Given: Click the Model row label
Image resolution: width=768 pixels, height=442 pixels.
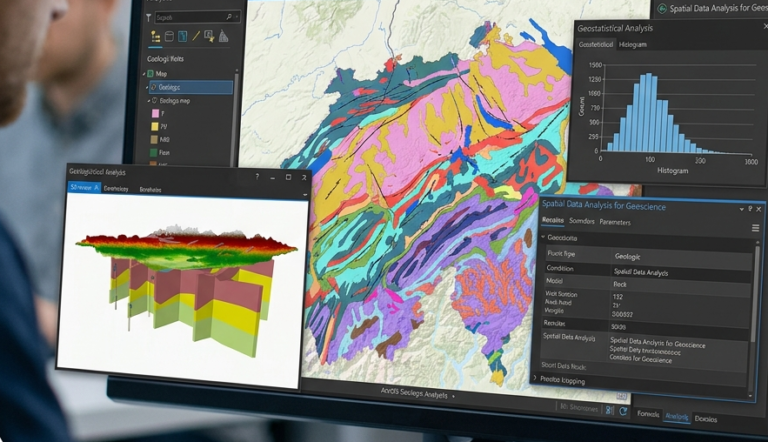Looking at the screenshot, I should click(x=554, y=281).
